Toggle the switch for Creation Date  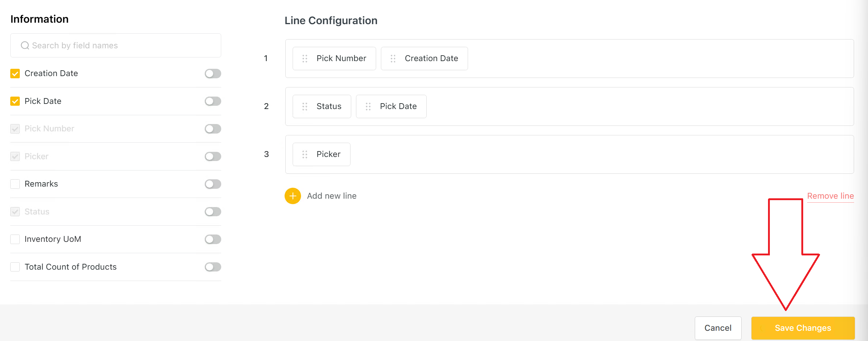tap(213, 74)
